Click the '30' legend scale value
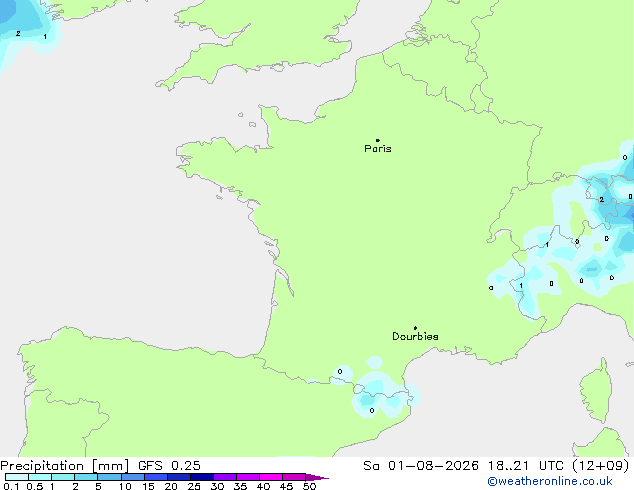The width and height of the screenshot is (634, 490). (x=217, y=486)
